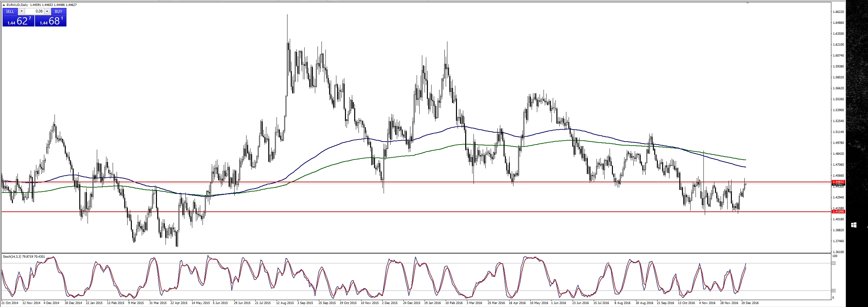This screenshot has width=868, height=307.
Task: Click the 0.06 lot volume field
Action: 34,12
